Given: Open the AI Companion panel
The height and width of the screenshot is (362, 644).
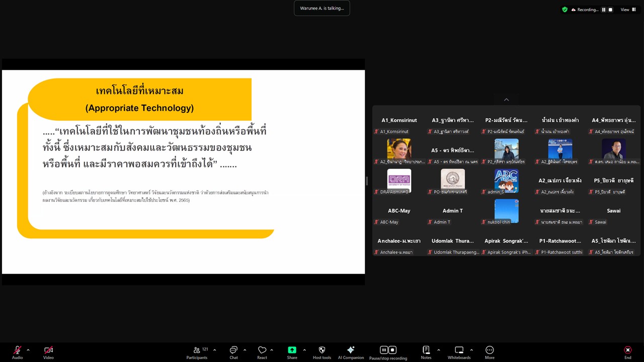Looking at the screenshot, I should pos(351,352).
